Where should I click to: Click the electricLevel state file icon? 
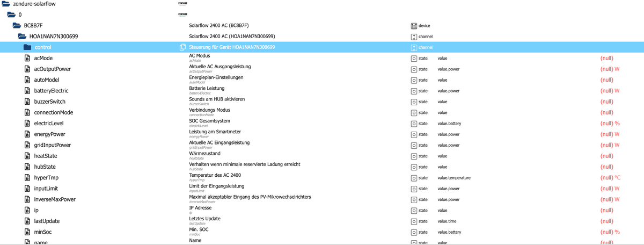[x=27, y=124]
